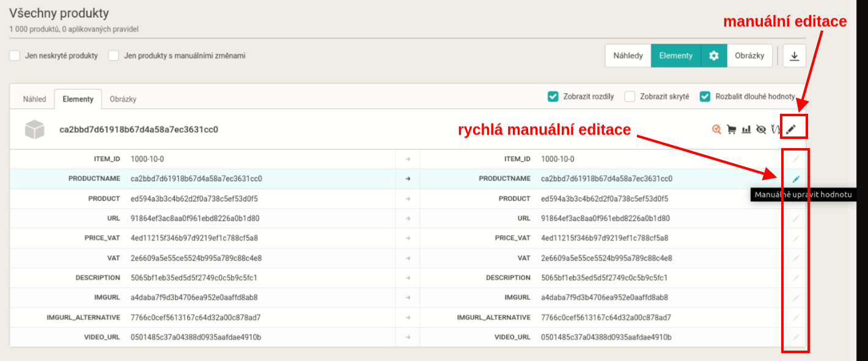The width and height of the screenshot is (868, 361).
Task: Click the download icon button
Action: (794, 56)
